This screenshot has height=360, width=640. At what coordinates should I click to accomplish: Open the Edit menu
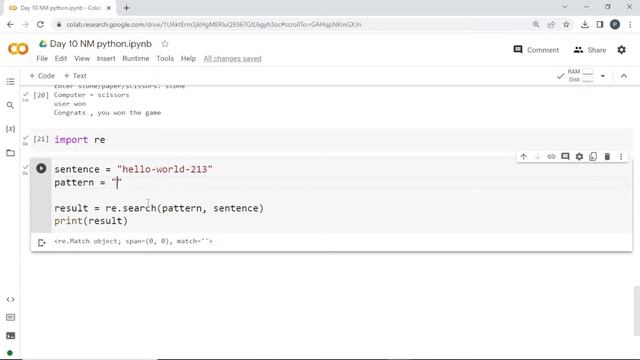pos(61,59)
